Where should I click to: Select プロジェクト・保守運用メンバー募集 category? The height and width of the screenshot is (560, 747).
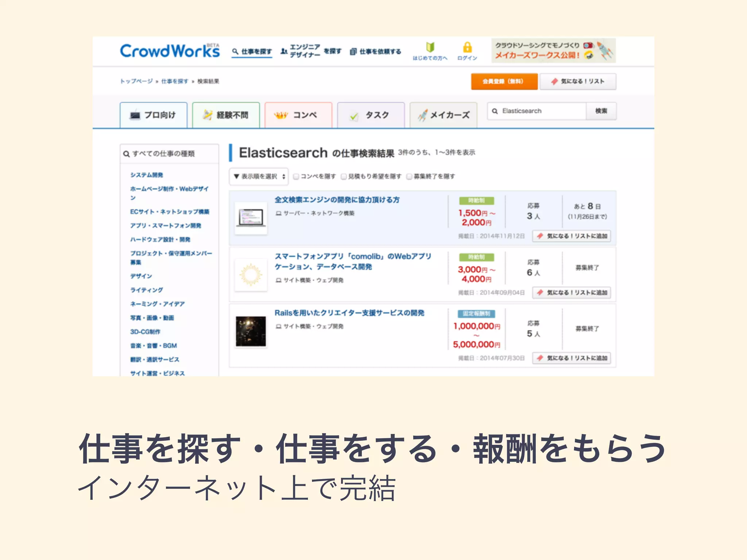click(171, 257)
